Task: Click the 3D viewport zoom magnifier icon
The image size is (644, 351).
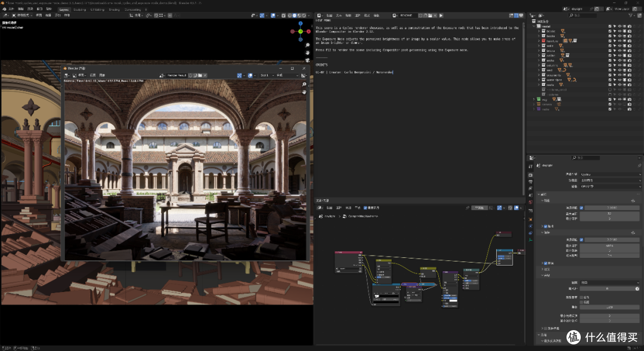Action: click(x=308, y=45)
